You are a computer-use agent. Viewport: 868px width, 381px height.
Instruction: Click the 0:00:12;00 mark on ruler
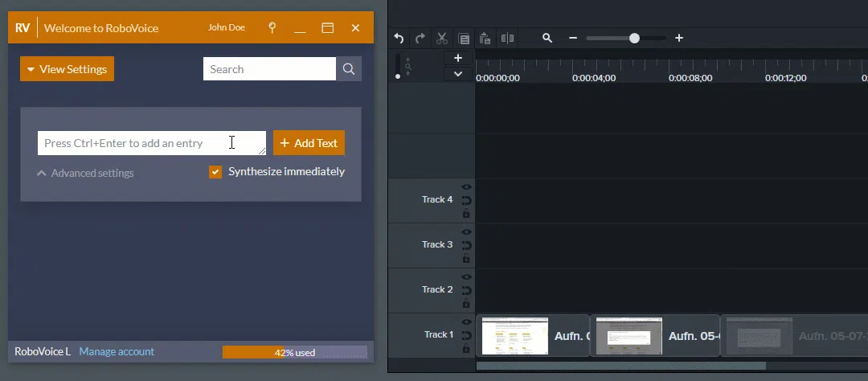[x=785, y=78]
